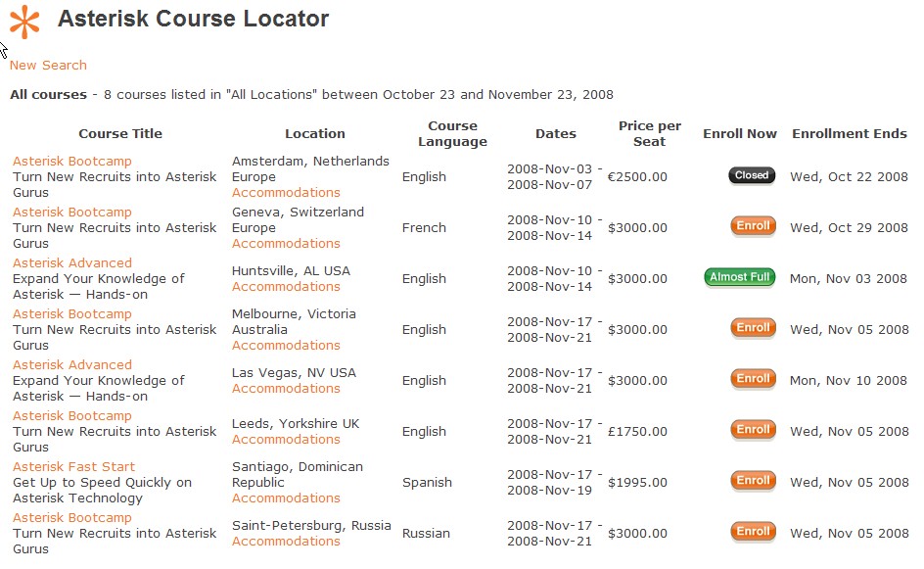This screenshot has width=924, height=569.
Task: View Accommodations for Leeds, Yorkshire UK
Action: coord(286,439)
